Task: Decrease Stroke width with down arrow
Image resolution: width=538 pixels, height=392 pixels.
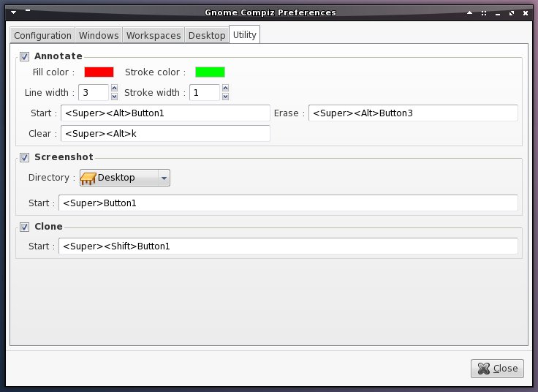Action: (225, 97)
